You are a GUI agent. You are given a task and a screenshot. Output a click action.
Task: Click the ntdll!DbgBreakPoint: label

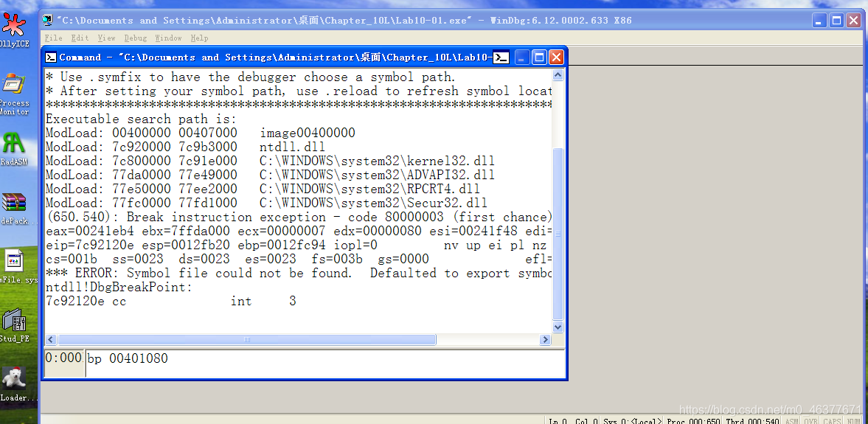click(119, 288)
